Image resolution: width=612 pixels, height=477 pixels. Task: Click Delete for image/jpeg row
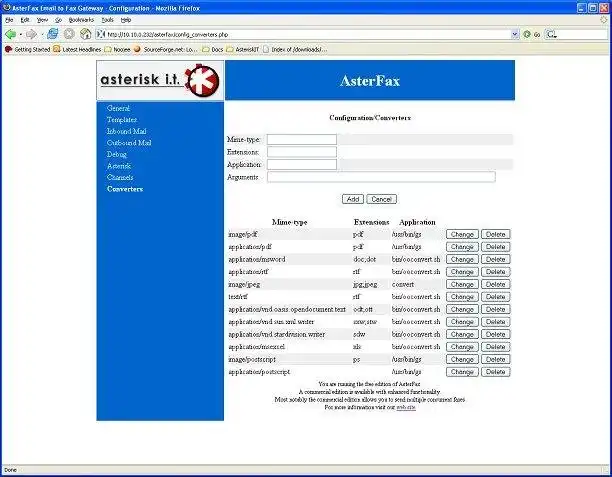[x=495, y=284]
